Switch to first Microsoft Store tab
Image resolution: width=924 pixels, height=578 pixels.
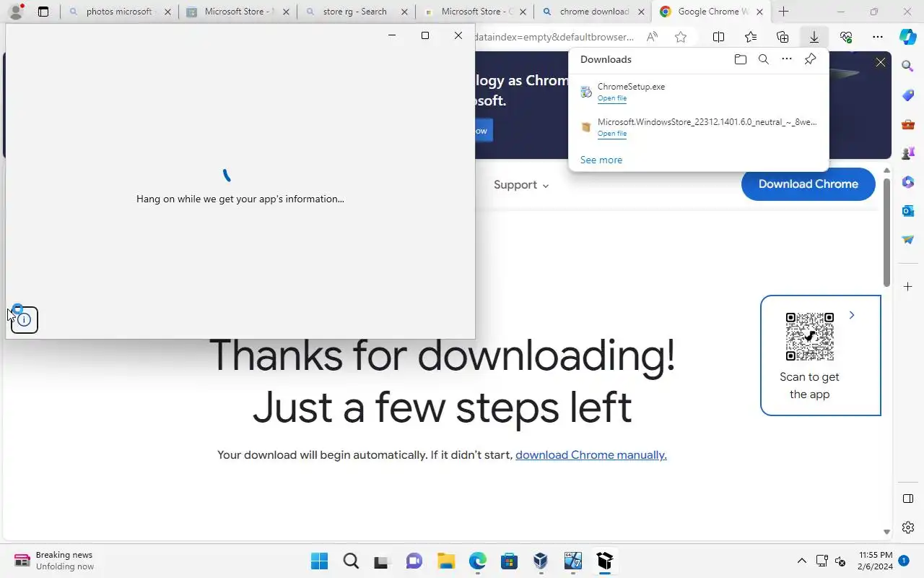pos(237,12)
